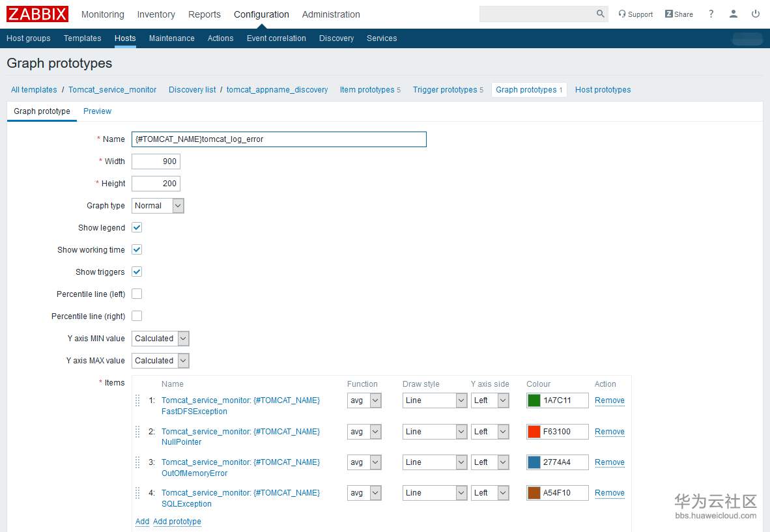Open Function dropdown for FastDFSException item
This screenshot has width=770, height=532.
(364, 400)
